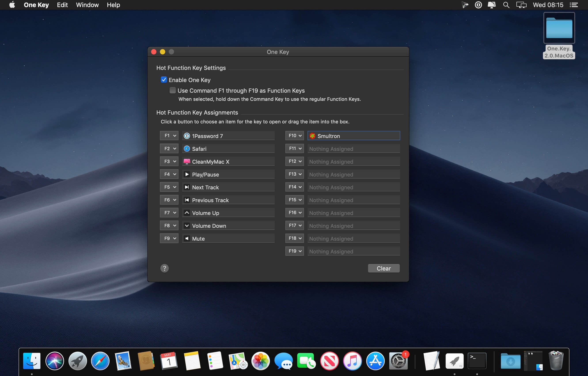
Task: Expand the F1 key dropdown
Action: [169, 135]
